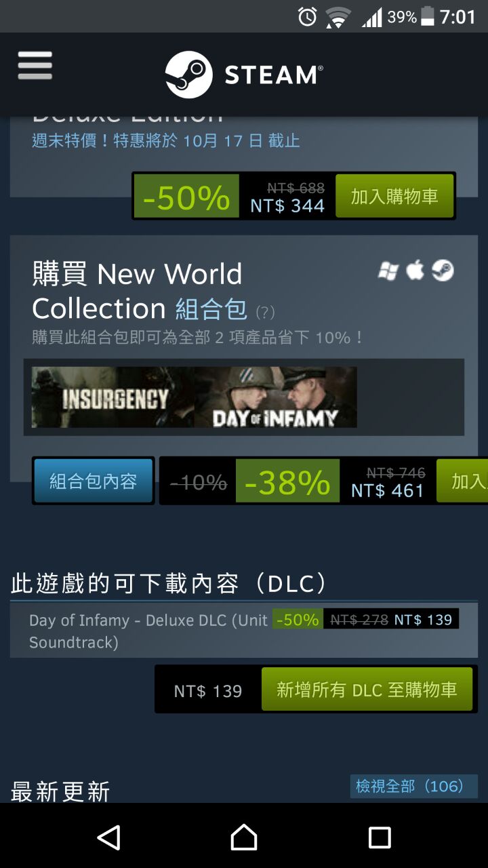Open the hamburger menu

(35, 66)
